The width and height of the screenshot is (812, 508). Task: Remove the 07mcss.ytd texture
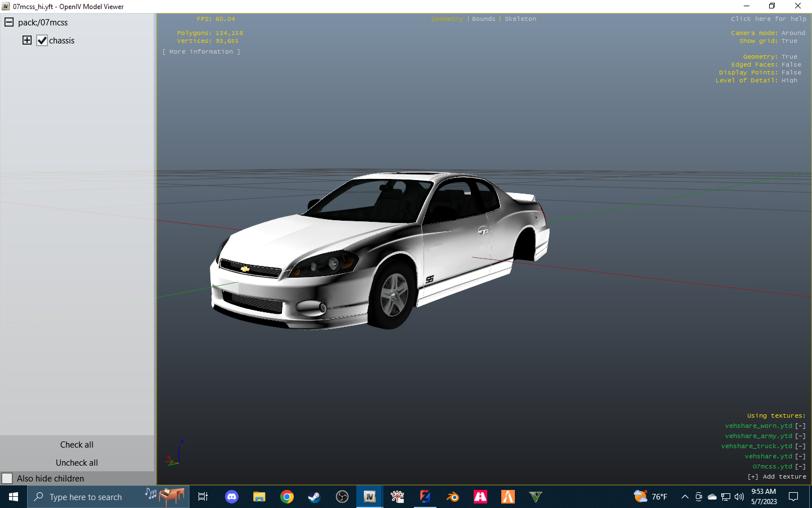800,466
